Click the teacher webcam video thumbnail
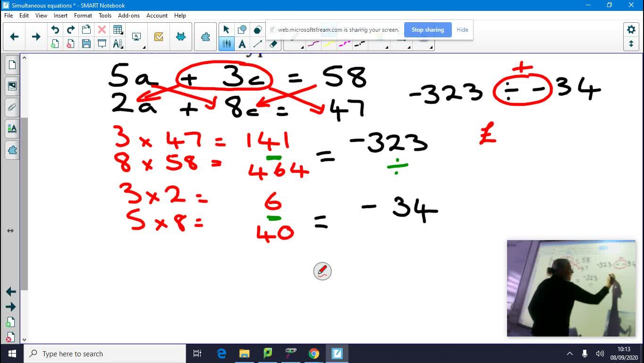644x363 pixels. pos(571,288)
